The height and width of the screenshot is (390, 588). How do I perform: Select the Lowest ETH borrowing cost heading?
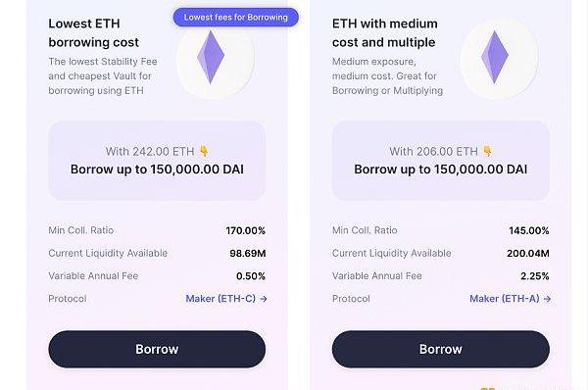coord(94,33)
